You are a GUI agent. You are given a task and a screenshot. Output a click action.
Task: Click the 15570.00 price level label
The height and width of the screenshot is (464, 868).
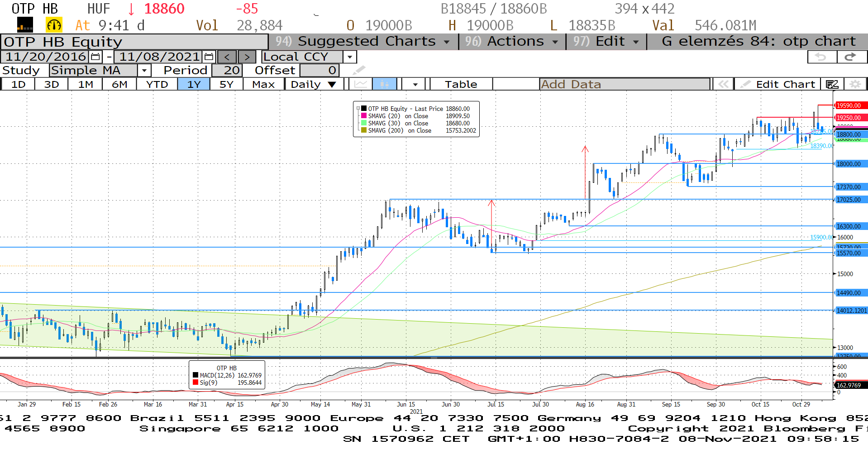coord(851,253)
